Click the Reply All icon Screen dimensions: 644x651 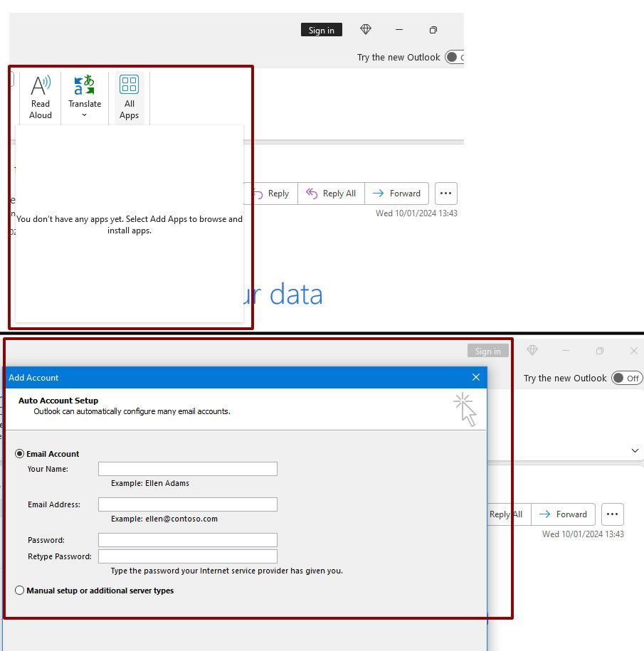point(312,193)
